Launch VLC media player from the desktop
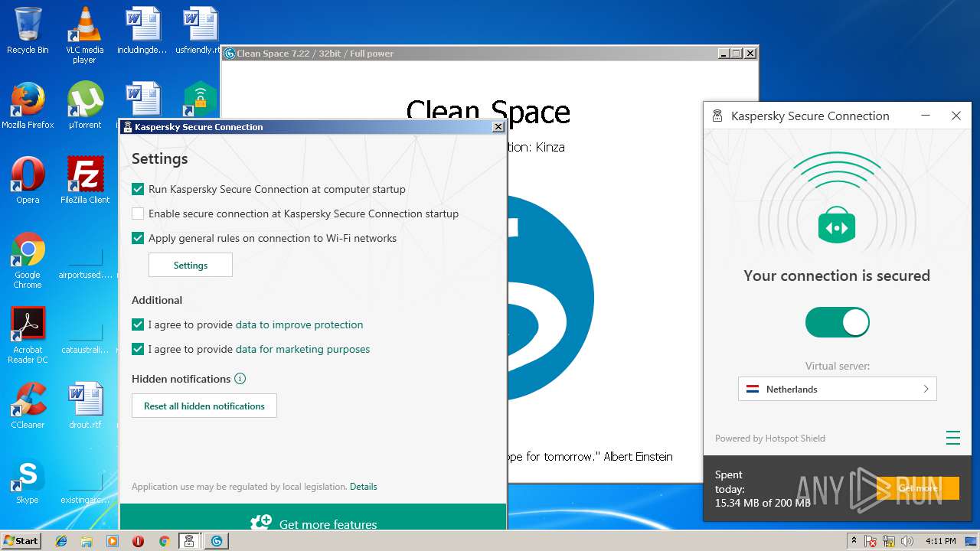 84,35
